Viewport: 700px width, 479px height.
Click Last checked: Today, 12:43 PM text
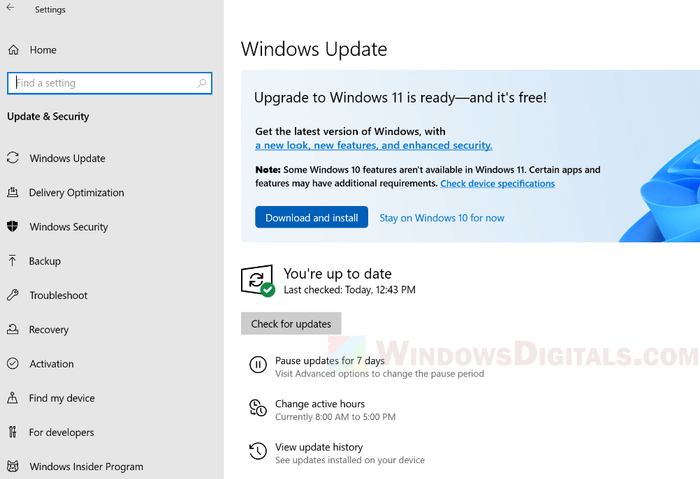[350, 290]
